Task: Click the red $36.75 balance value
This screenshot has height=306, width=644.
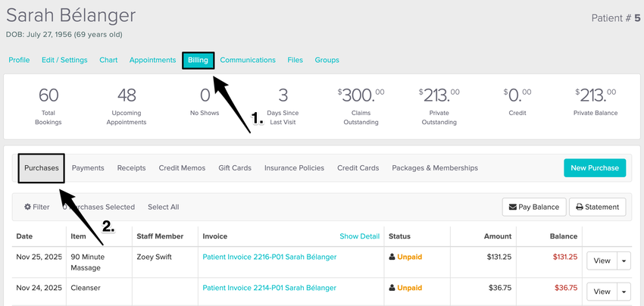Action: [566, 288]
